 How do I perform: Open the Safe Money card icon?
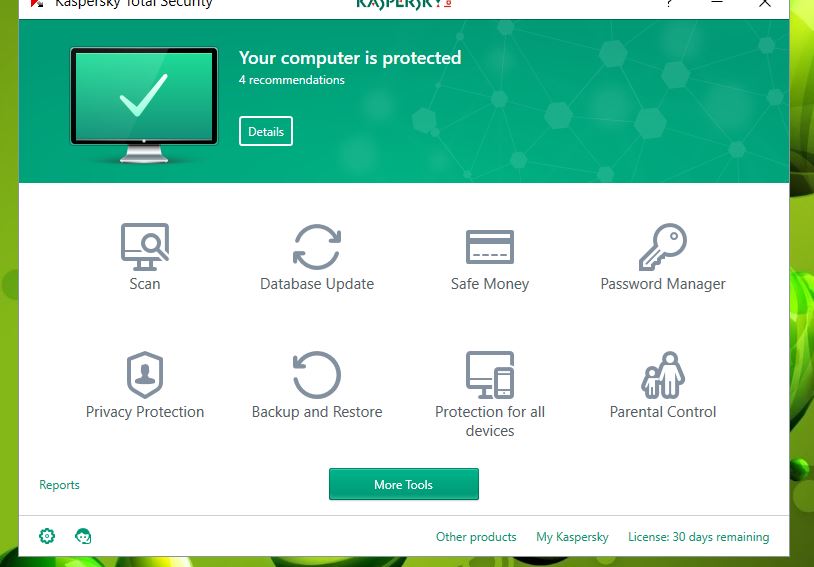[490, 247]
